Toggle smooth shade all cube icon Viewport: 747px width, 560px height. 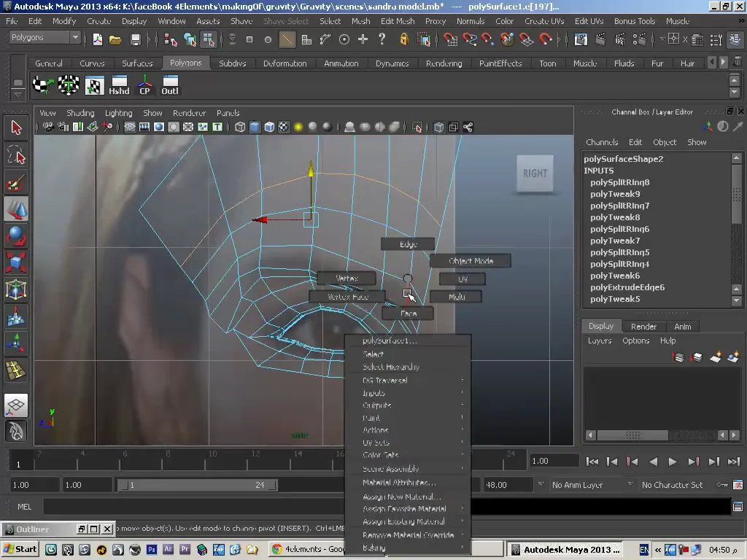[x=255, y=127]
